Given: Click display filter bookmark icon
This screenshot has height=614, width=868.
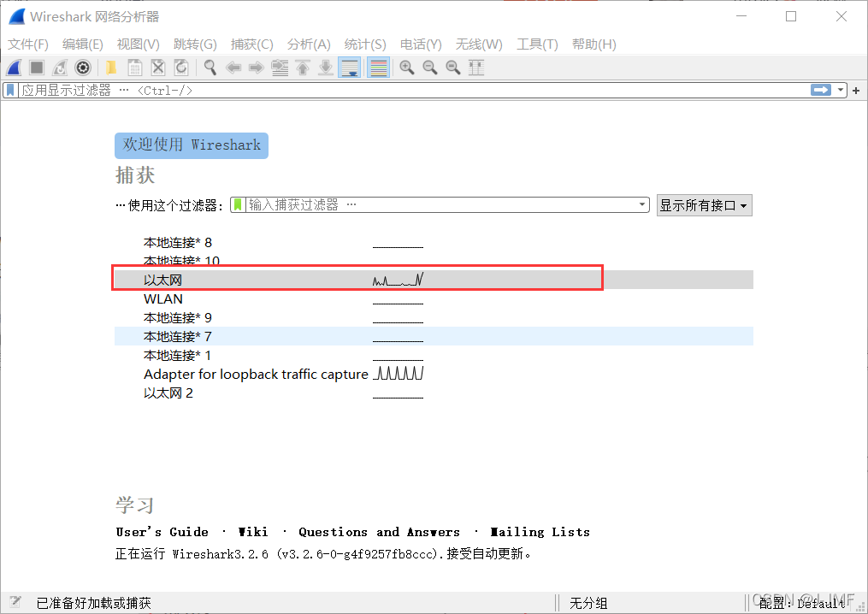Looking at the screenshot, I should tap(10, 90).
